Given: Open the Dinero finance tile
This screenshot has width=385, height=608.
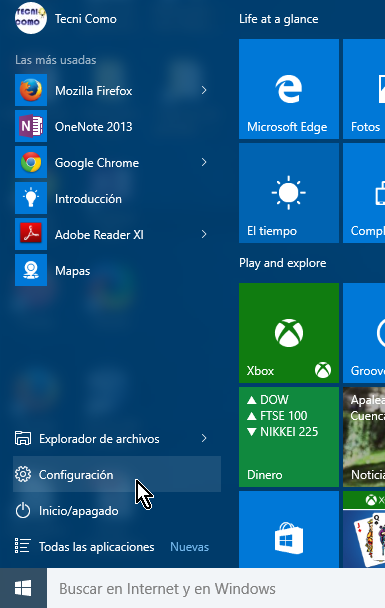Looking at the screenshot, I should (x=289, y=437).
